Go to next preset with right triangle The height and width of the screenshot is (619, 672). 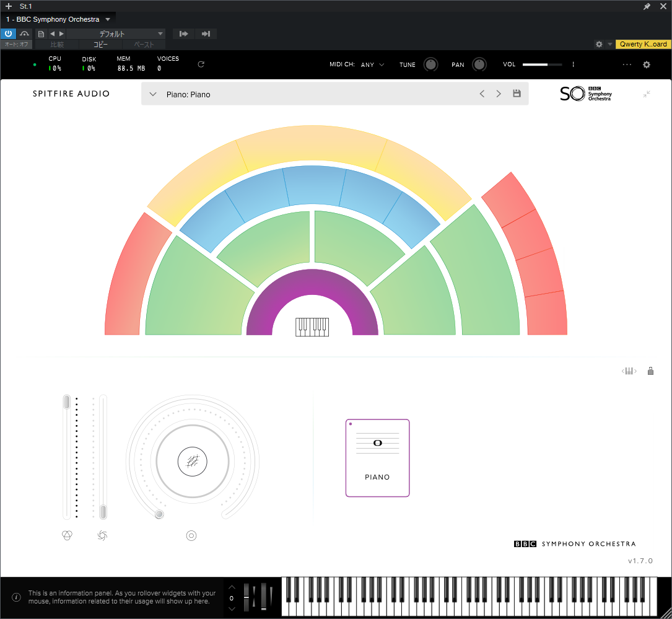coord(61,34)
